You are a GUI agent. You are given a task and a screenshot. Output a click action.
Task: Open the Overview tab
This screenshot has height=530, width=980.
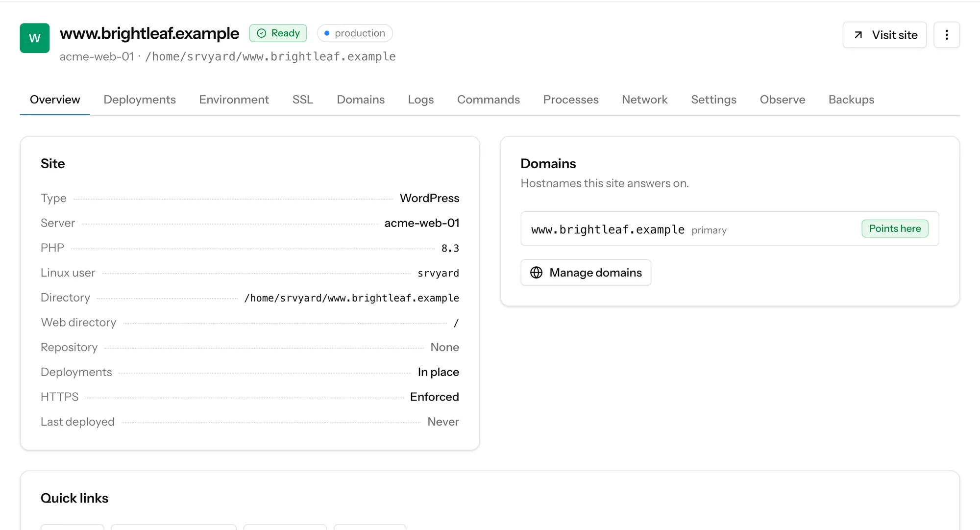coord(55,100)
